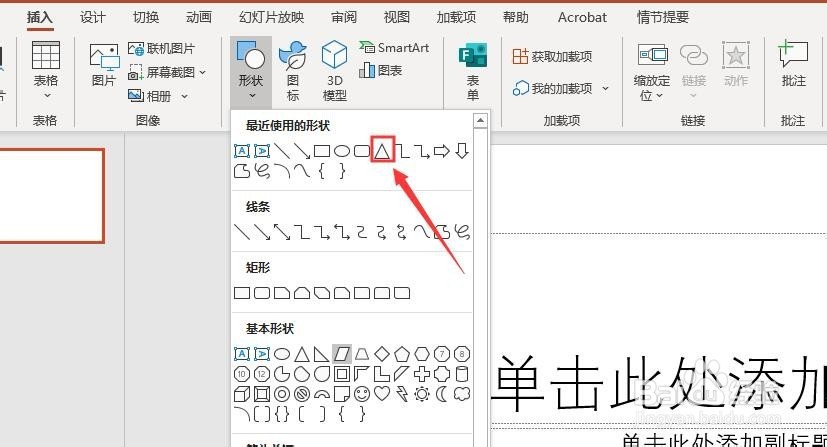Choose rounded rectangle in recently used shapes
This screenshot has height=447, width=827.
pyautogui.click(x=362, y=152)
